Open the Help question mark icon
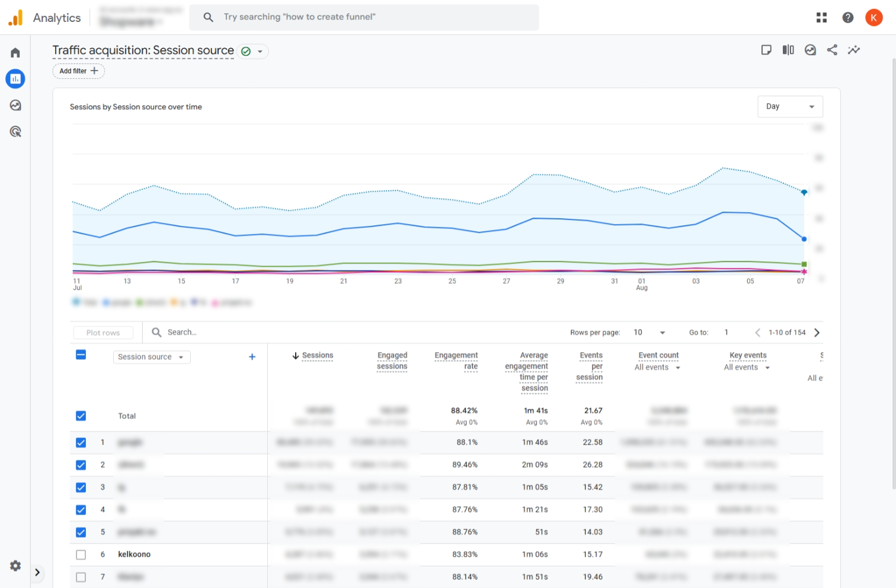Image resolution: width=896 pixels, height=588 pixels. tap(848, 18)
